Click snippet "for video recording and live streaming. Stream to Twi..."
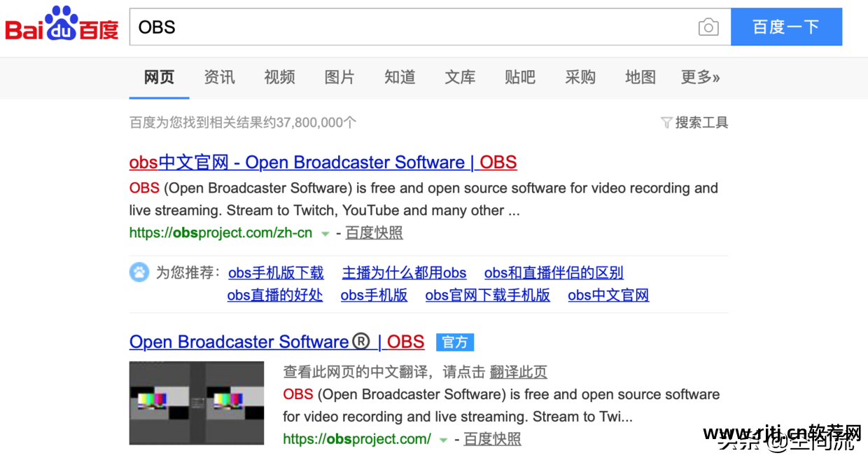Screen dimensions: 868x465 click(x=458, y=417)
